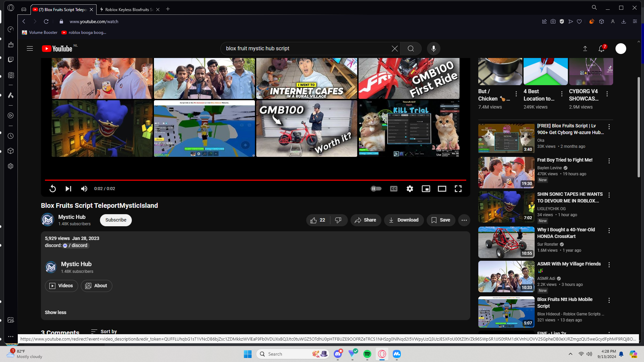Play the INTERNET CAFES end-screen suggestion
This screenshot has height=362, width=644.
307,78
